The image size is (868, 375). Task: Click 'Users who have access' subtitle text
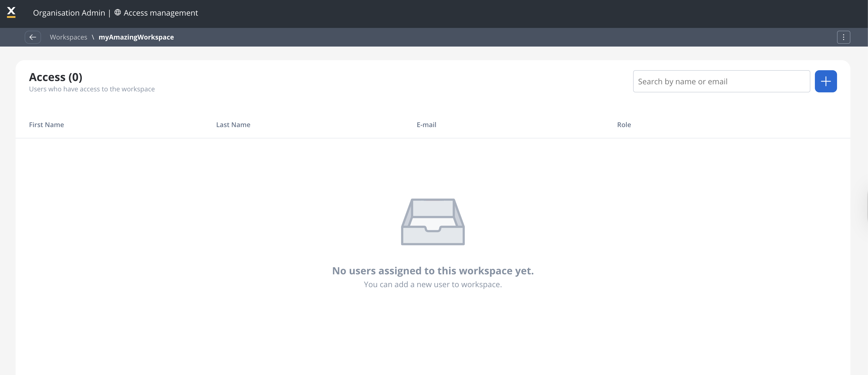click(92, 89)
